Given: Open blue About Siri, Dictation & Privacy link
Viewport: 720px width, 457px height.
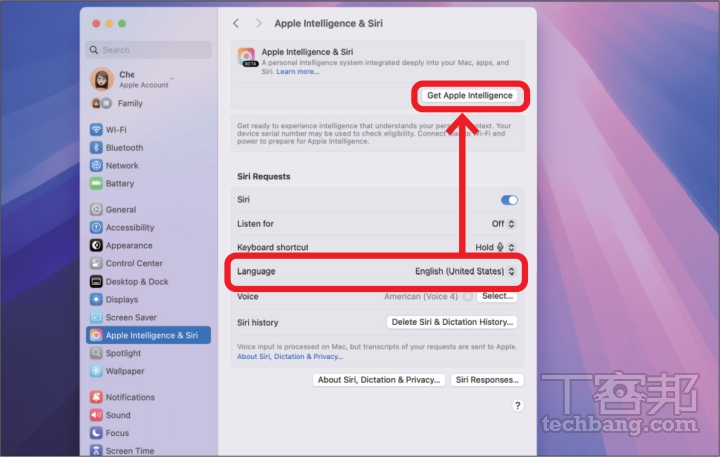Looking at the screenshot, I should (290, 356).
